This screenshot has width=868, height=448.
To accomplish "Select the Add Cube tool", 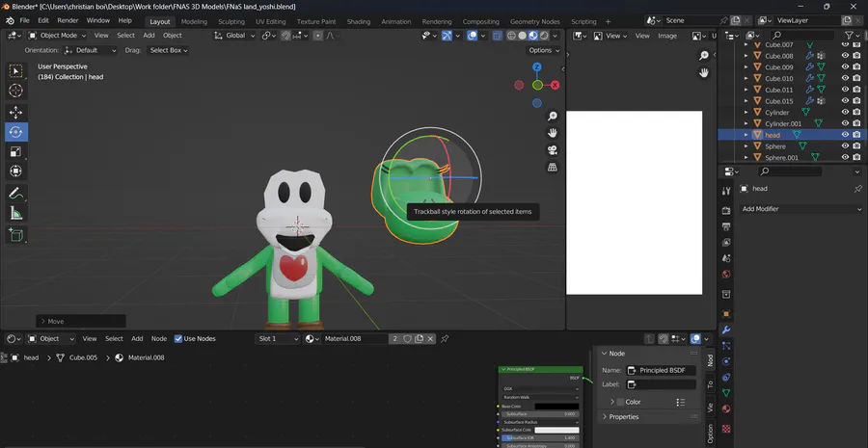I will (x=16, y=234).
